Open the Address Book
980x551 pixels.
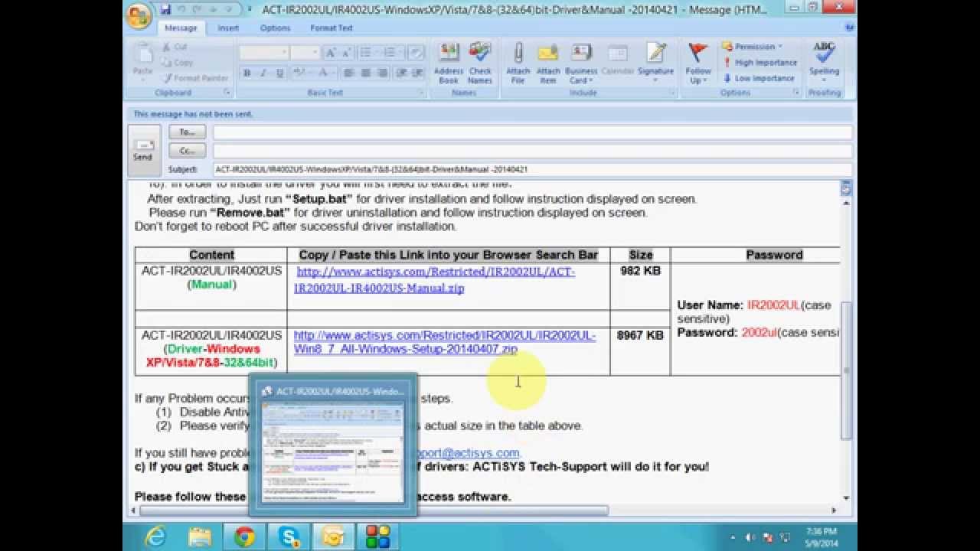pos(449,64)
